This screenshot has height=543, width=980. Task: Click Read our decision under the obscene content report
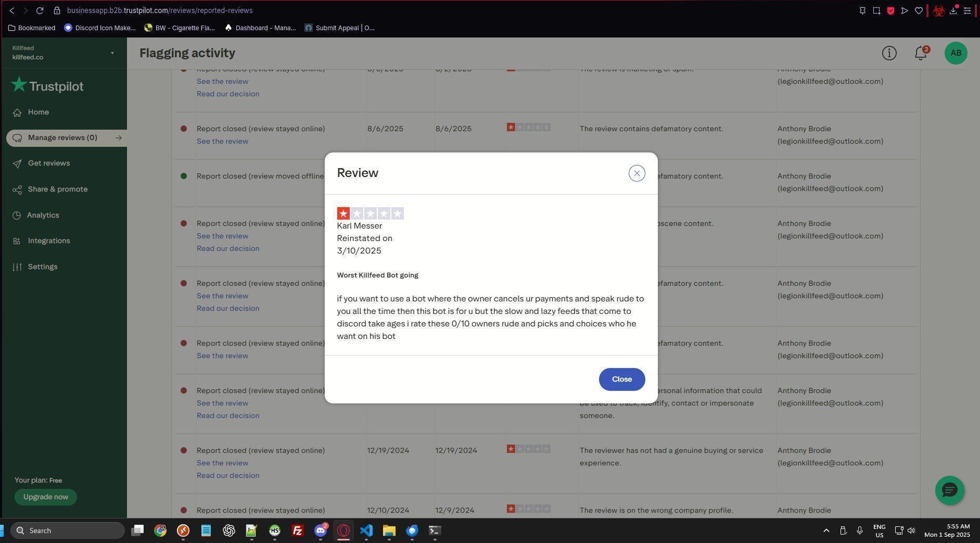coord(228,249)
